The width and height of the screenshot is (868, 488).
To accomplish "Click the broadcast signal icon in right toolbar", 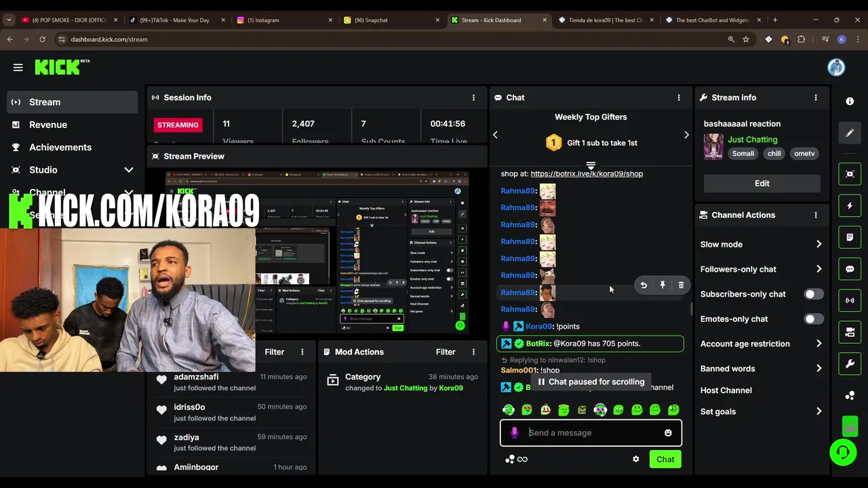I will click(x=850, y=300).
